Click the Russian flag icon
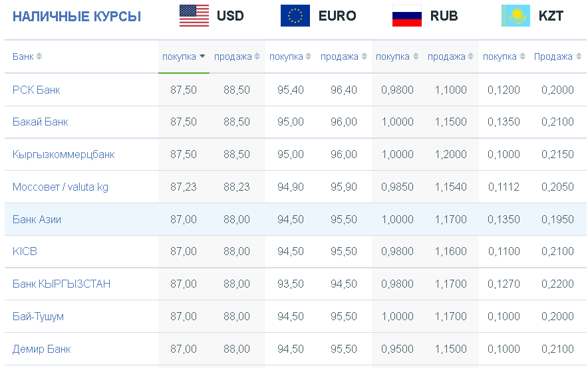The height and width of the screenshot is (368, 588). pos(407,16)
